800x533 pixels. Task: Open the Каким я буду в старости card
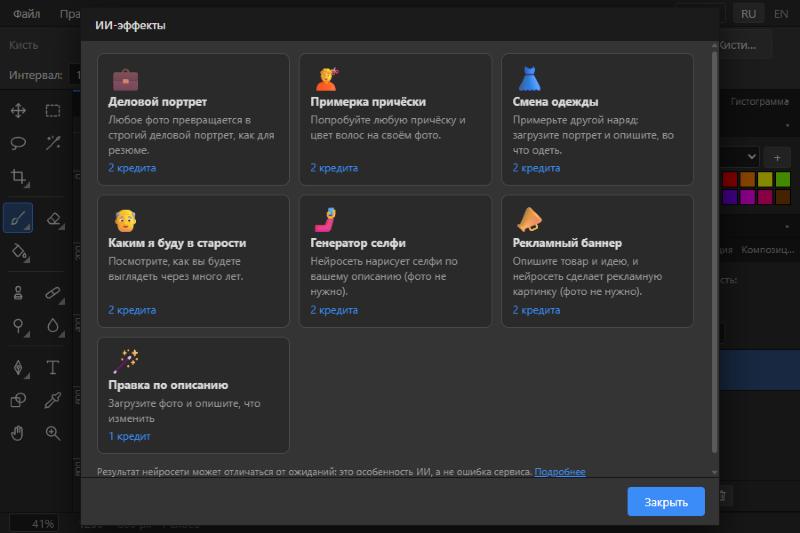[x=193, y=261]
